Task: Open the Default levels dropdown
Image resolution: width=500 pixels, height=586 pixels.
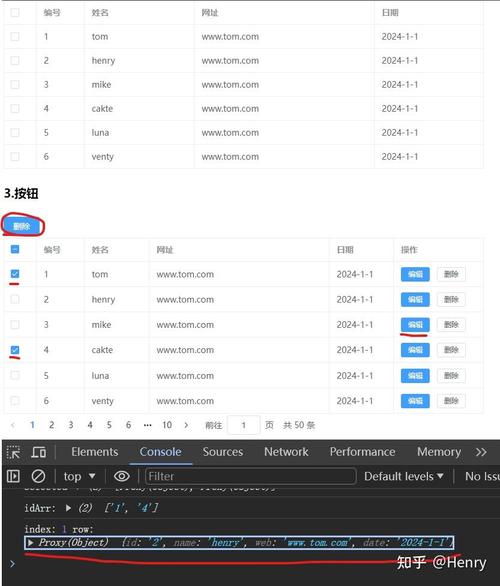Action: tap(404, 476)
